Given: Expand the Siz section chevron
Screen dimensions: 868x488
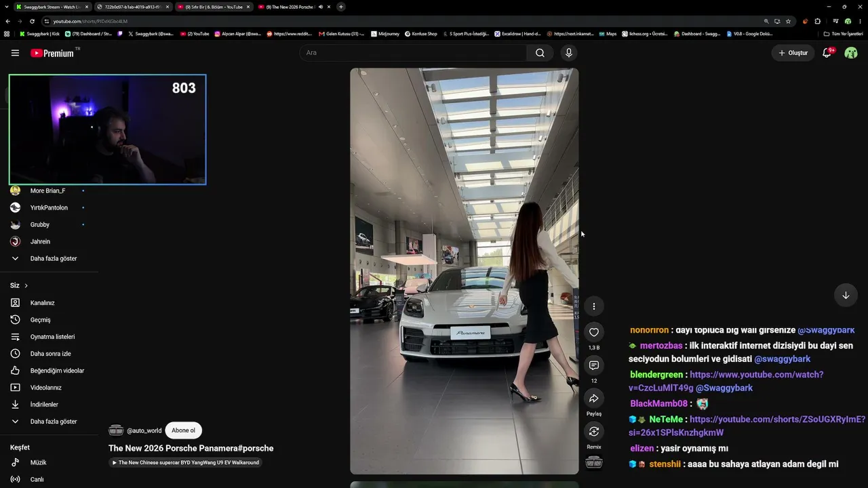Looking at the screenshot, I should 26,286.
